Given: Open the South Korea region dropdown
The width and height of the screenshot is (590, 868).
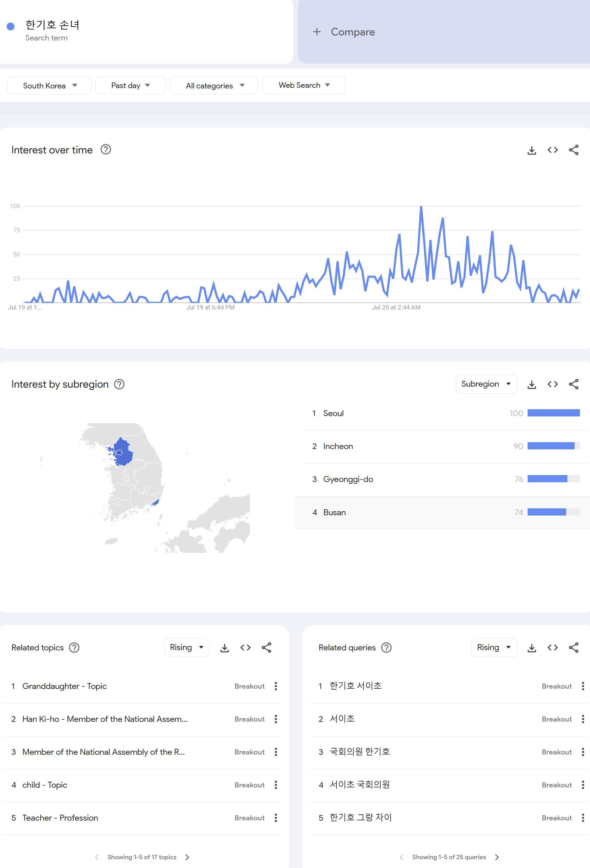Looking at the screenshot, I should point(49,86).
